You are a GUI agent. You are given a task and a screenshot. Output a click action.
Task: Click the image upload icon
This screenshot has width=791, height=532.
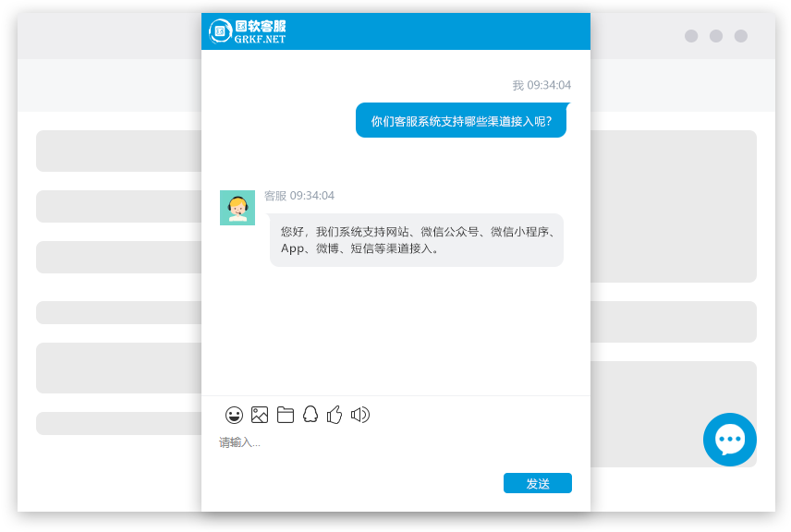point(260,415)
